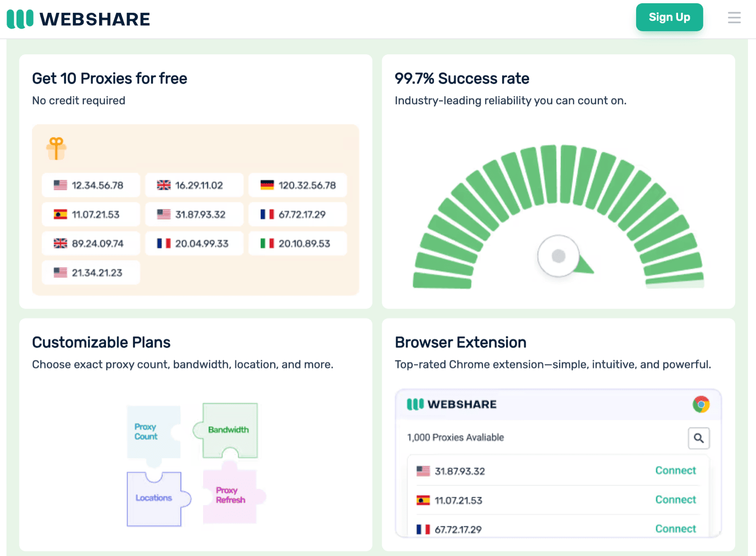The width and height of the screenshot is (756, 556).
Task: Click the Bandwidth puzzle piece
Action: click(x=227, y=430)
